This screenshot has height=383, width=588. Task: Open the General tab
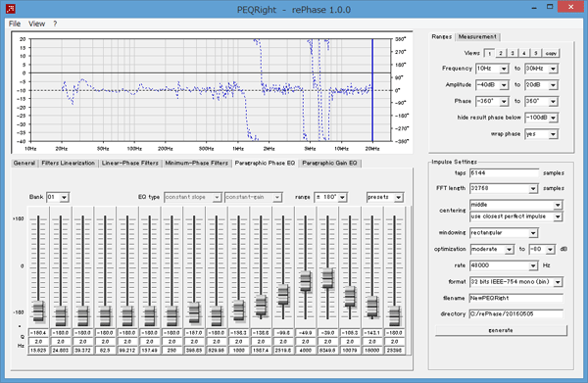[24, 163]
